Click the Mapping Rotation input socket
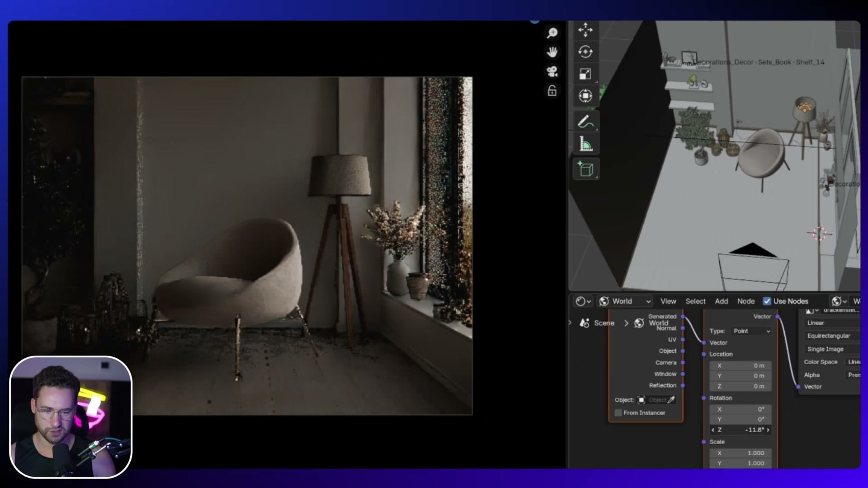The image size is (868, 488). (704, 398)
